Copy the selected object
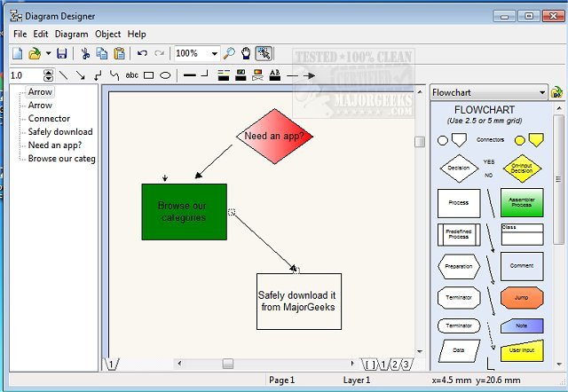Screen dimensions: 568x392 click(102, 53)
